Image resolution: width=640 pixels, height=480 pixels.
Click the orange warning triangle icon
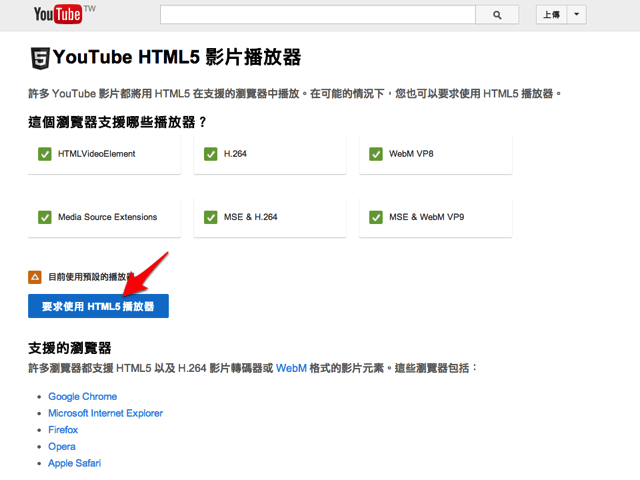35,277
